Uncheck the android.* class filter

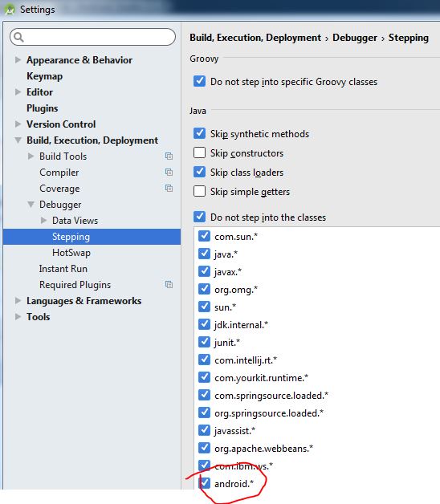(x=204, y=483)
